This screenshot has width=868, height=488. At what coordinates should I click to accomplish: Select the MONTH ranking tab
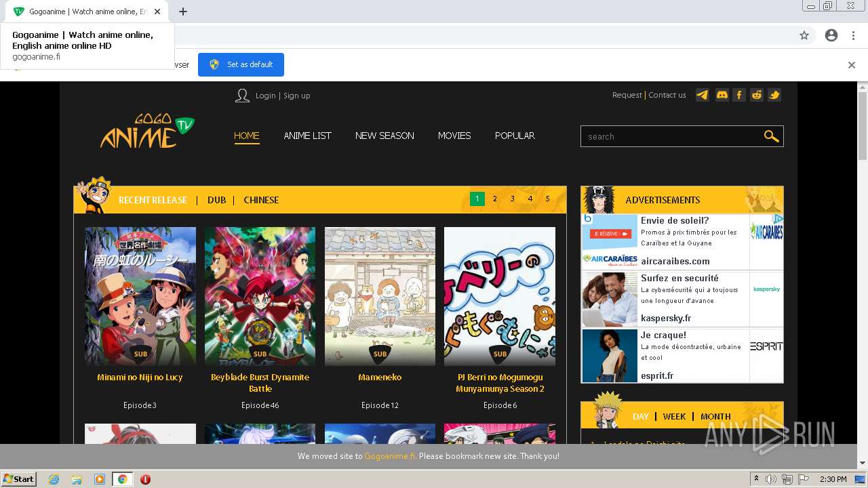[715, 416]
